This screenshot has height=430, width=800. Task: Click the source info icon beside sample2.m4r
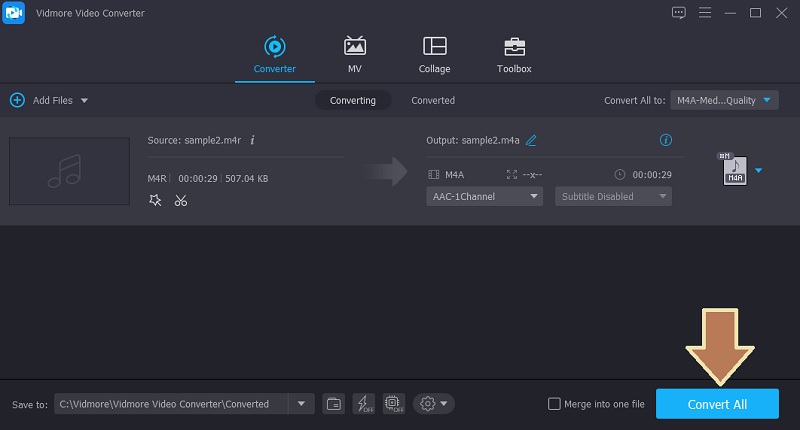[x=252, y=141]
